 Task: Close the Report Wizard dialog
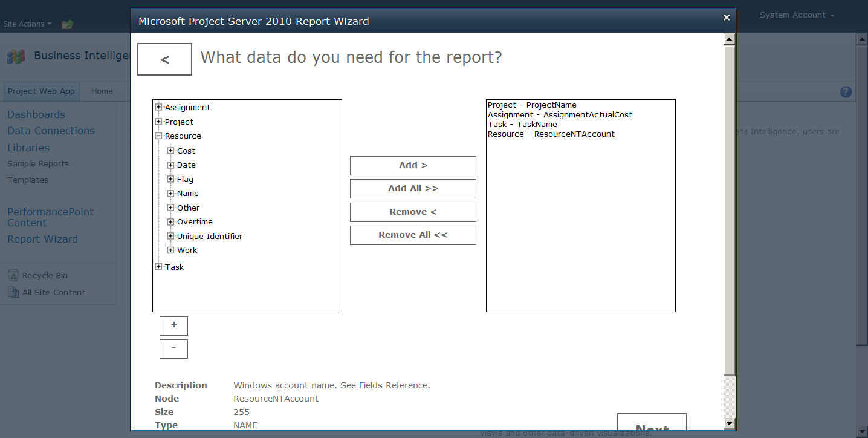[727, 18]
